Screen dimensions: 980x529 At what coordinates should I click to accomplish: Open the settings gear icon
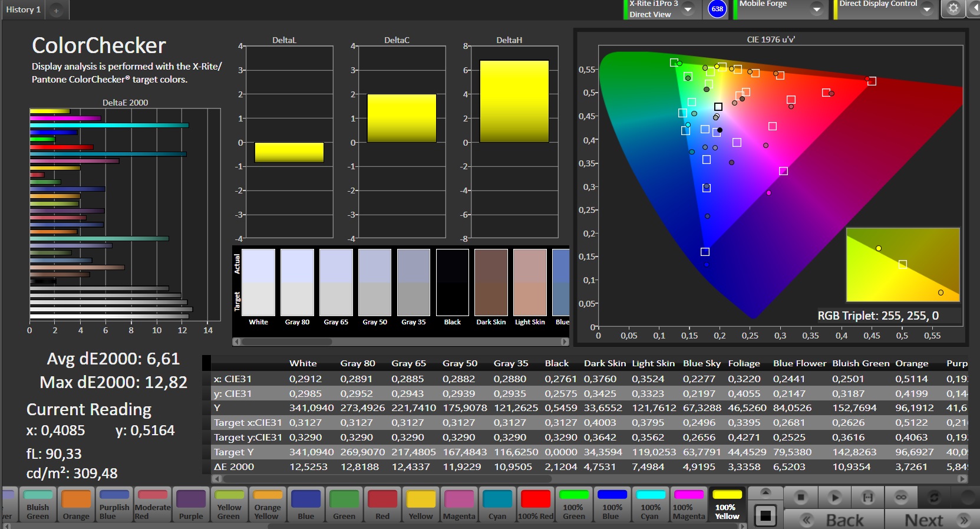point(953,9)
